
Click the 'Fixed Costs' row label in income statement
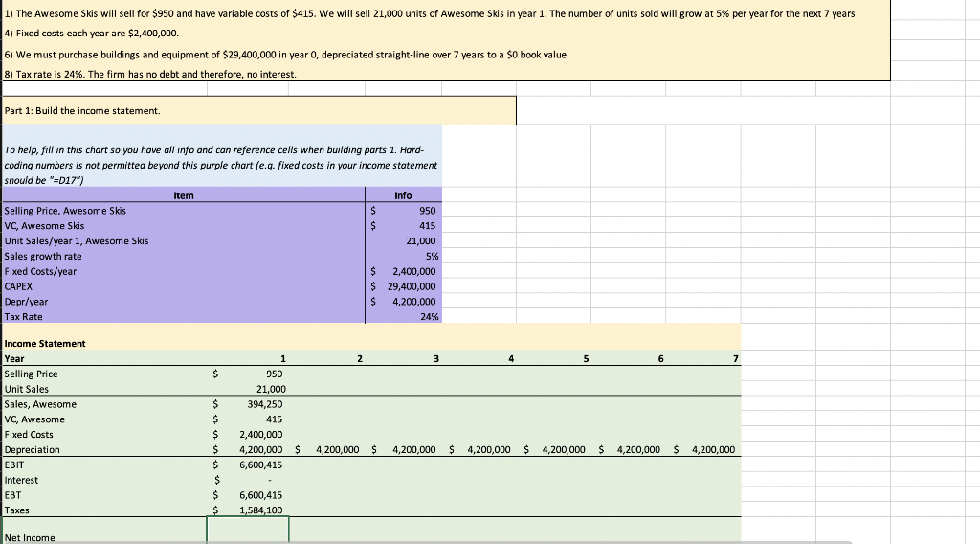pyautogui.click(x=29, y=434)
